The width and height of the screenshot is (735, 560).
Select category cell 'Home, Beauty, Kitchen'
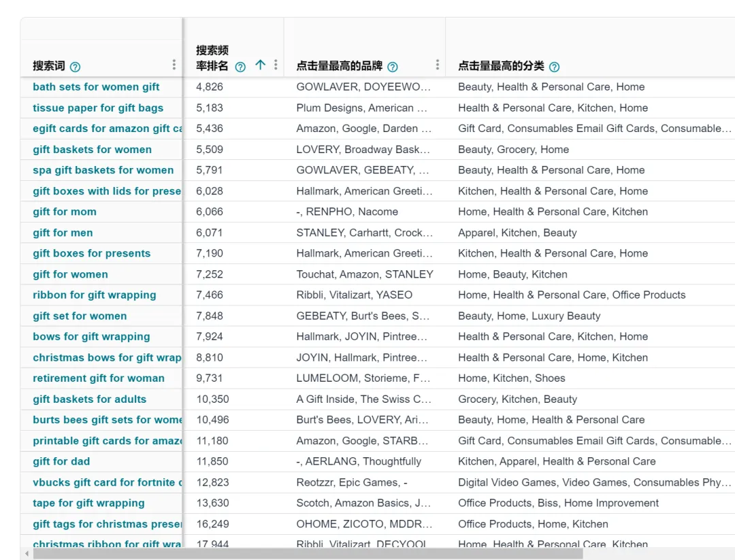tap(512, 275)
